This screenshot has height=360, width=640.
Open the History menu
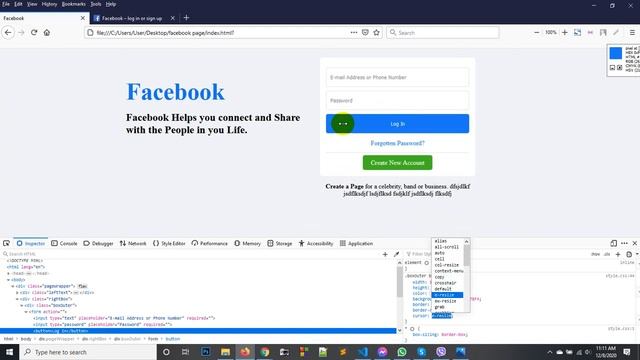coord(49,4)
